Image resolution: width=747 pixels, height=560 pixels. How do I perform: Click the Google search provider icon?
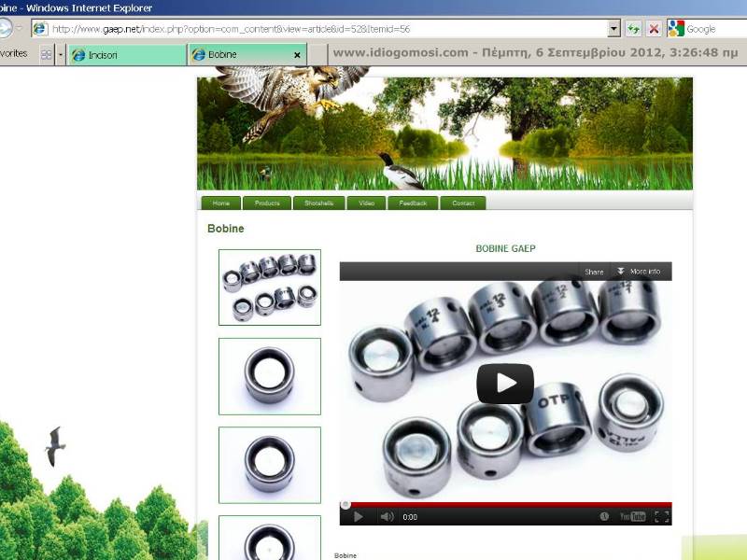[x=676, y=29]
